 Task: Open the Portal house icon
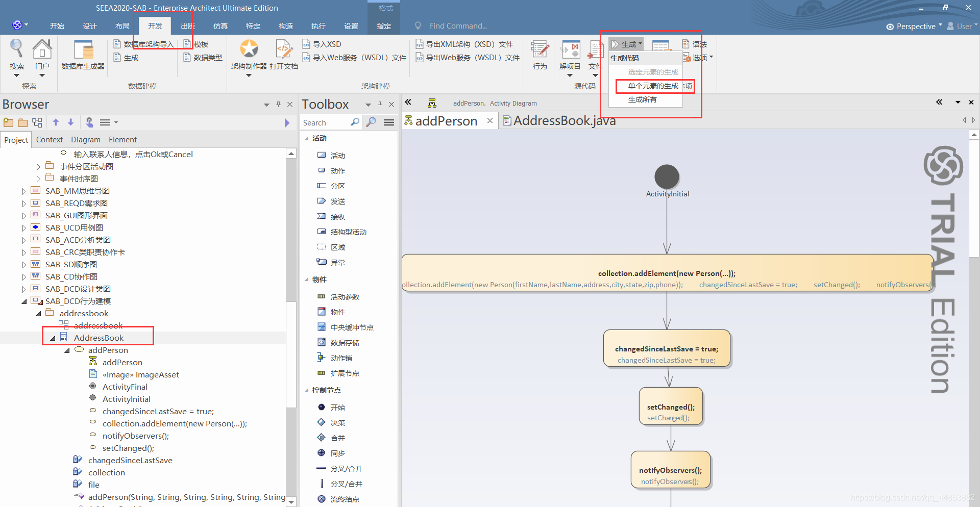[x=42, y=49]
